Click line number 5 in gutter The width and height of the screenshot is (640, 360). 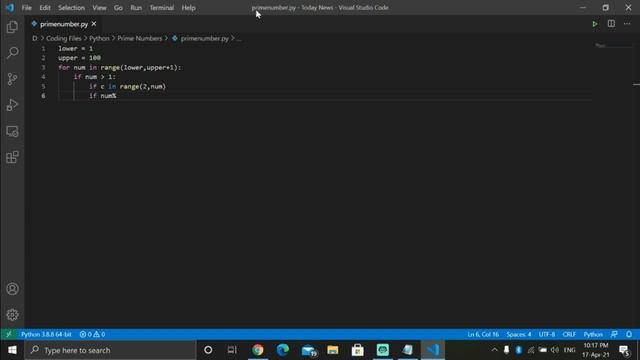click(x=43, y=87)
